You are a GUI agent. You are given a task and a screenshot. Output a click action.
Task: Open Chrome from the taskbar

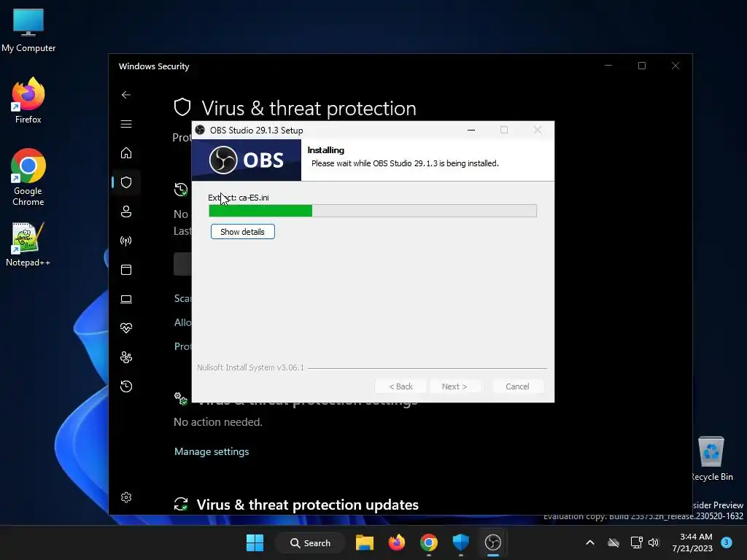(x=428, y=542)
